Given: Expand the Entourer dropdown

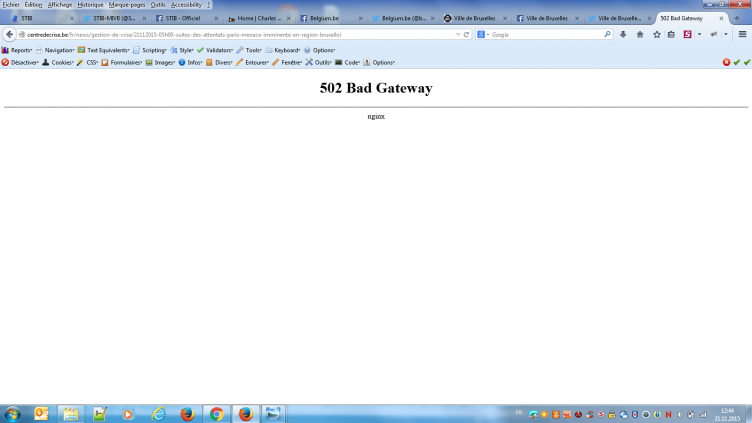Looking at the screenshot, I should click(x=252, y=62).
